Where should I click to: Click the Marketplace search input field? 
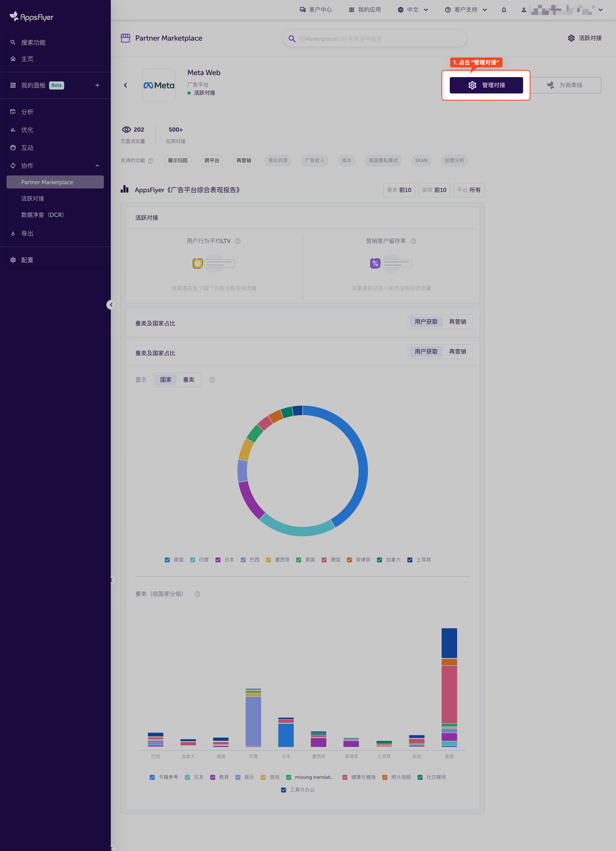[x=375, y=39]
